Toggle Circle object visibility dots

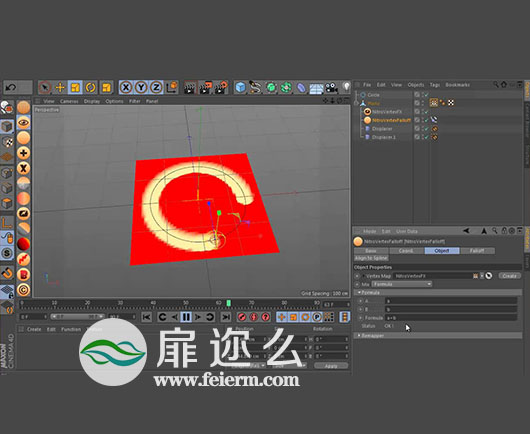tap(422, 95)
